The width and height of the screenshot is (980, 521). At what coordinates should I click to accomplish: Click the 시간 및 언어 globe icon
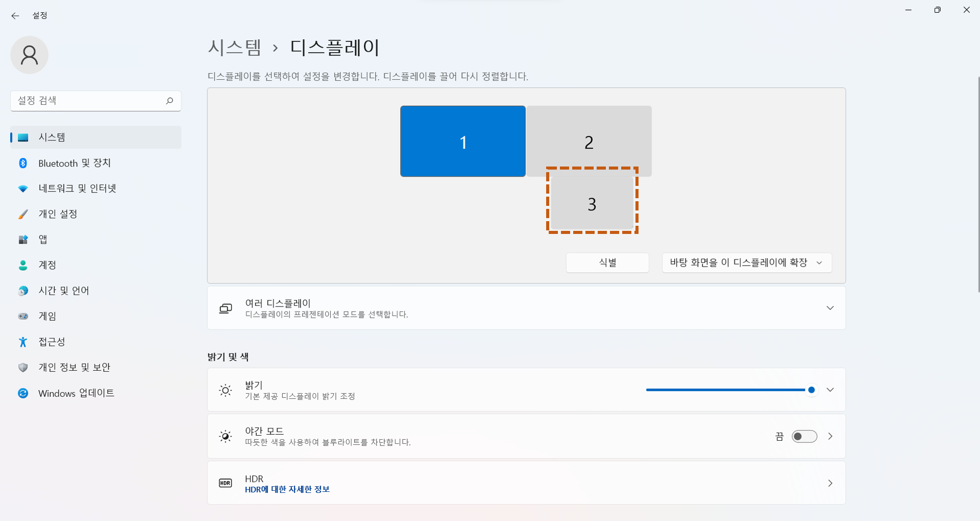click(23, 291)
